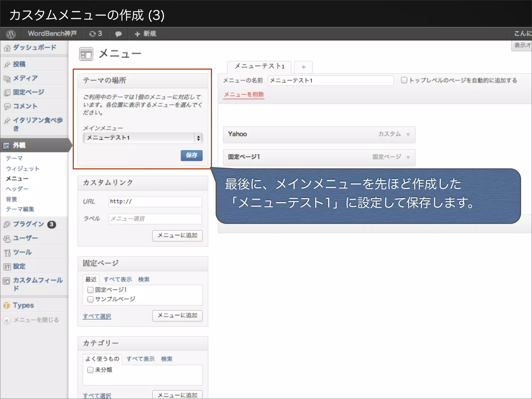This screenshot has height=399, width=532.
Task: Click the メニューを閉じる collapse arrow icon
Action: point(7,320)
